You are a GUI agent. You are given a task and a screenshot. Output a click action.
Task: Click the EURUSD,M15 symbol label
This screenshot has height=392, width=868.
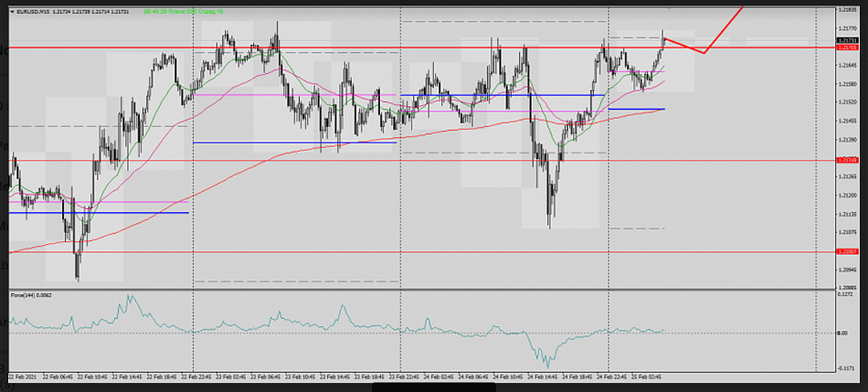(x=37, y=12)
